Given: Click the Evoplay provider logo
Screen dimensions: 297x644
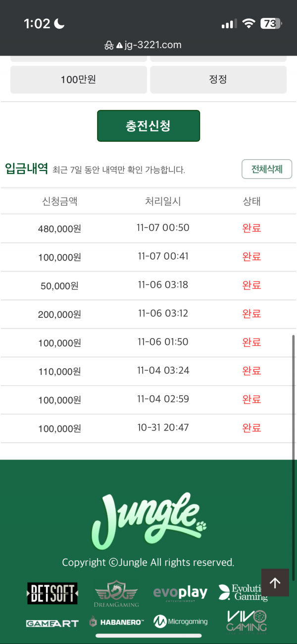Looking at the screenshot, I should point(180,593).
